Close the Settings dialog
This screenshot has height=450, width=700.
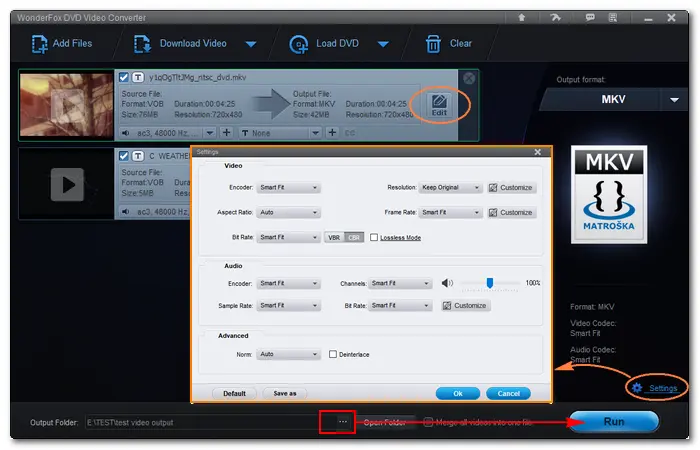click(x=538, y=152)
